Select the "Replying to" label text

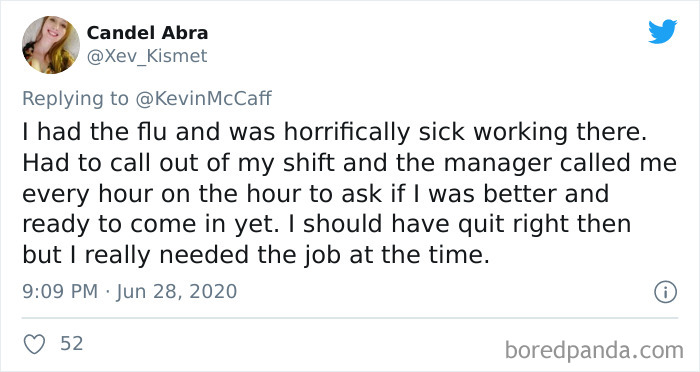pos(75,99)
